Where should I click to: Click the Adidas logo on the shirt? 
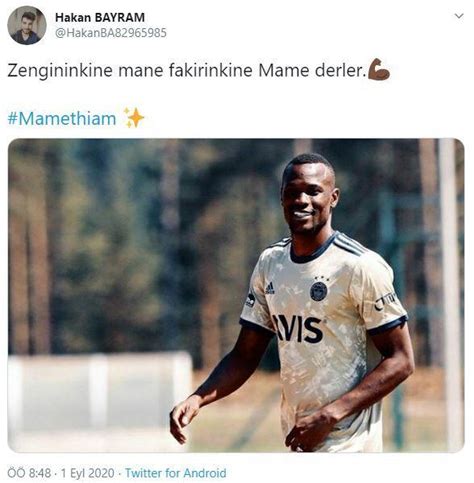[270, 288]
